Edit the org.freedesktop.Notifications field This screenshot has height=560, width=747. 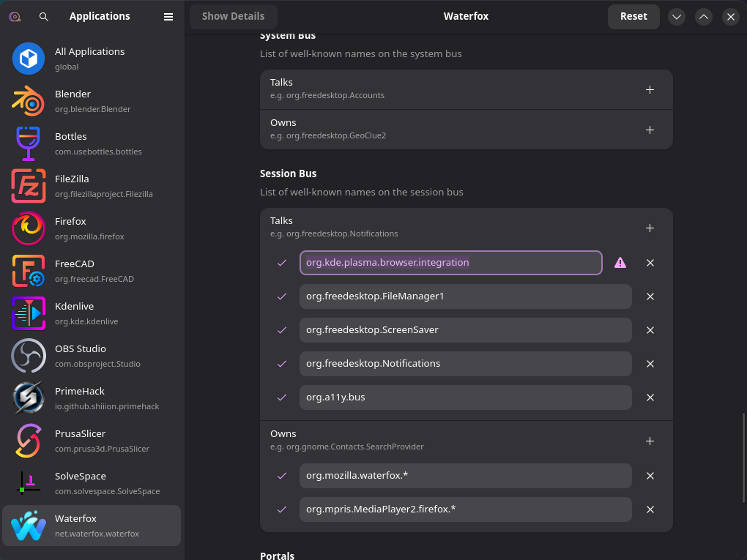tap(466, 364)
